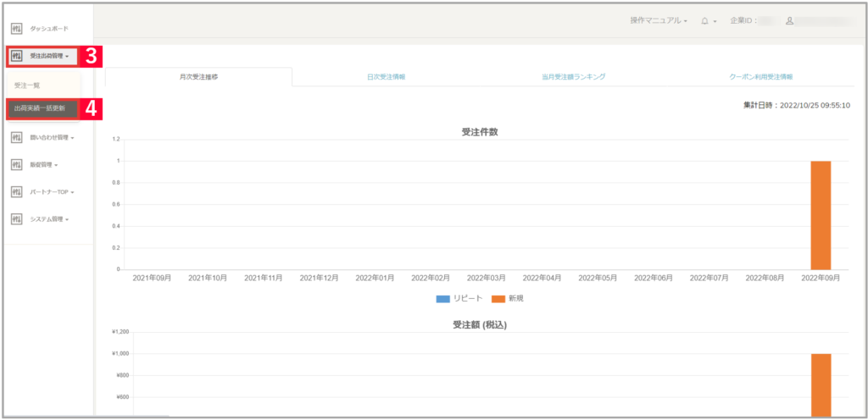Screen dimensions: 868x420
Task: Click the 企業ID label in header
Action: point(743,20)
